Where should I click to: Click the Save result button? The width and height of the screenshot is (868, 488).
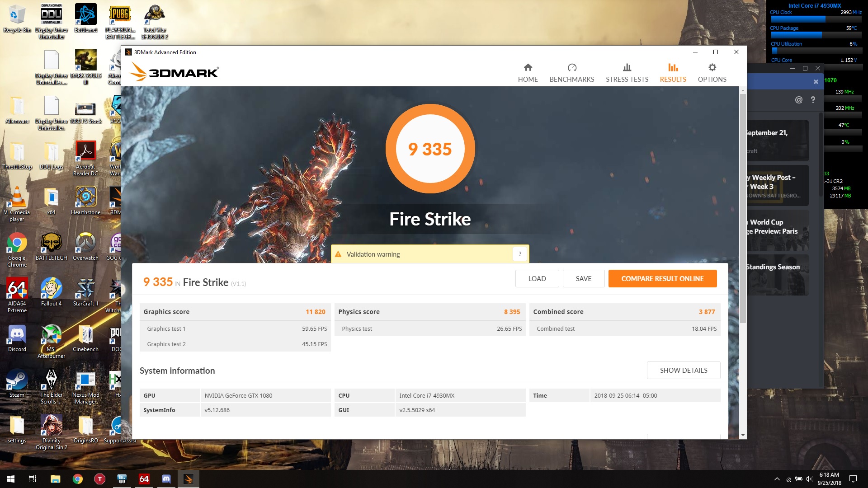[x=584, y=278]
